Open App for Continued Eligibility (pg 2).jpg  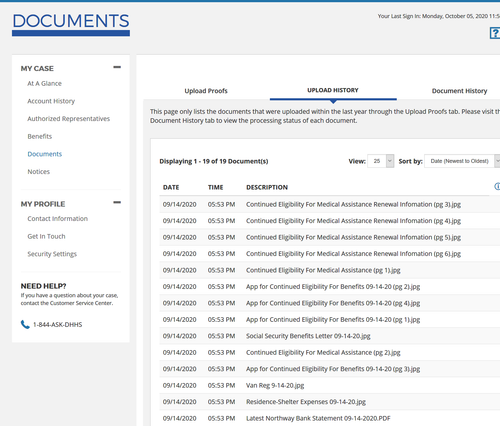pyautogui.click(x=333, y=287)
